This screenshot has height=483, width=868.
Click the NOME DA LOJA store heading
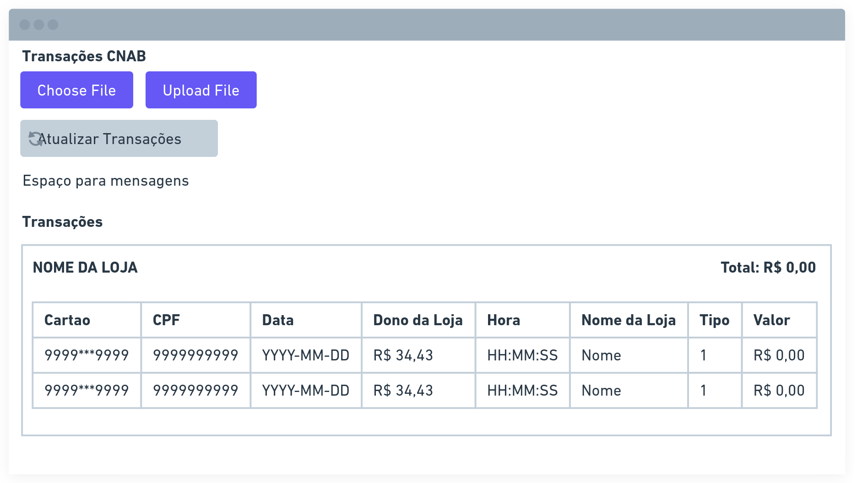(x=85, y=268)
